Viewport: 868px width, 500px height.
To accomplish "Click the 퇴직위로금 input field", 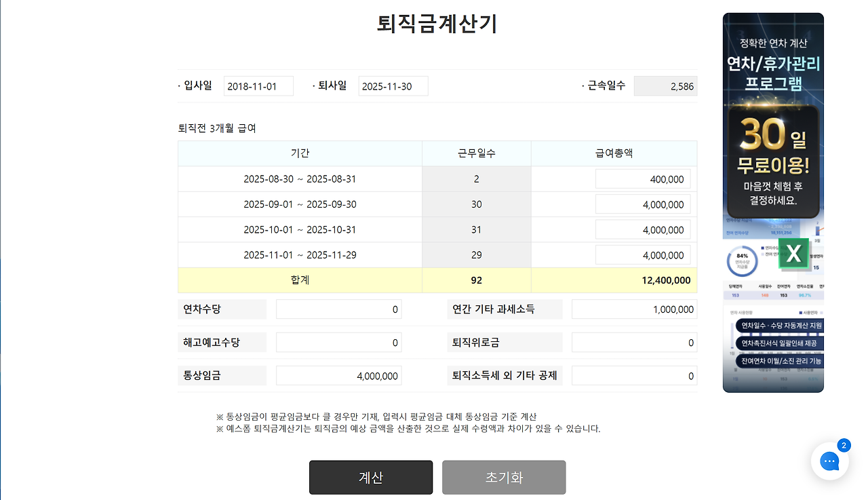I will [x=634, y=343].
